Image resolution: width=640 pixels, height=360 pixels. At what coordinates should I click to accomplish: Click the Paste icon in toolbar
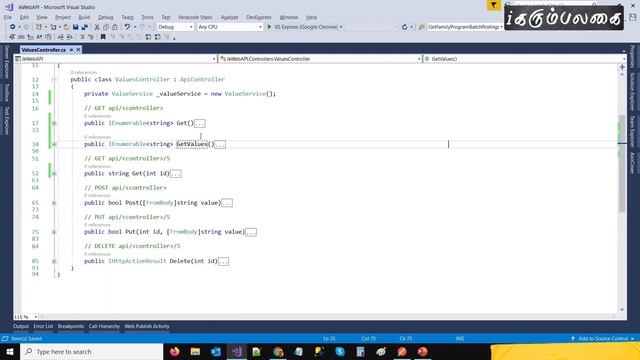click(115, 27)
